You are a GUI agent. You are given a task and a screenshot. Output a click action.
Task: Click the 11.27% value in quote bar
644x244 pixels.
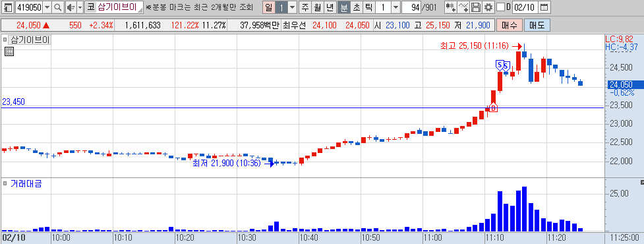pos(214,25)
